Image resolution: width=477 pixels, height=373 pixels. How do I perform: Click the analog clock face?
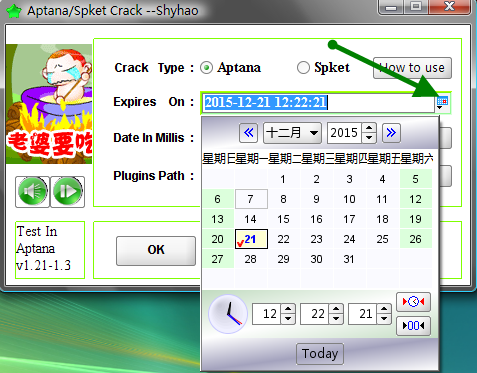228,314
